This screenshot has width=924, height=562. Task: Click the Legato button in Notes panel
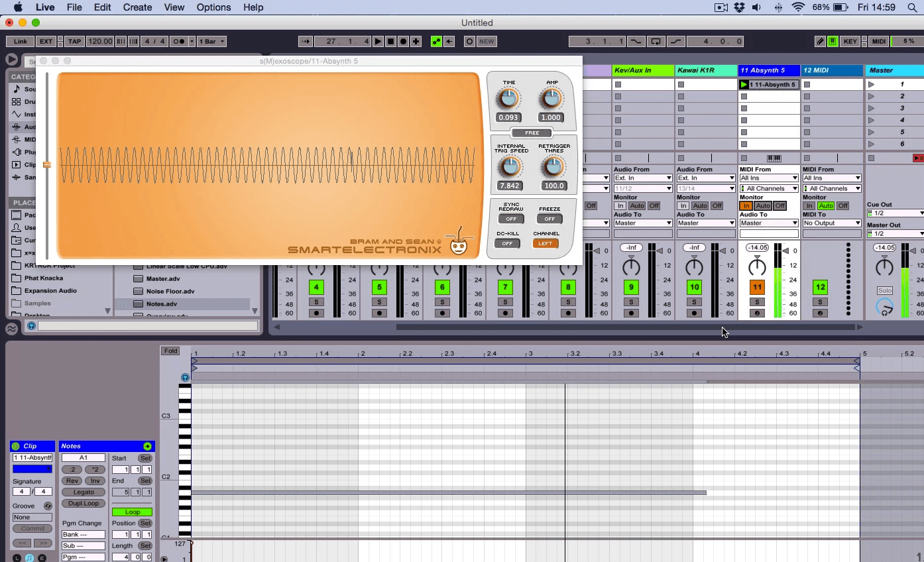(x=84, y=492)
